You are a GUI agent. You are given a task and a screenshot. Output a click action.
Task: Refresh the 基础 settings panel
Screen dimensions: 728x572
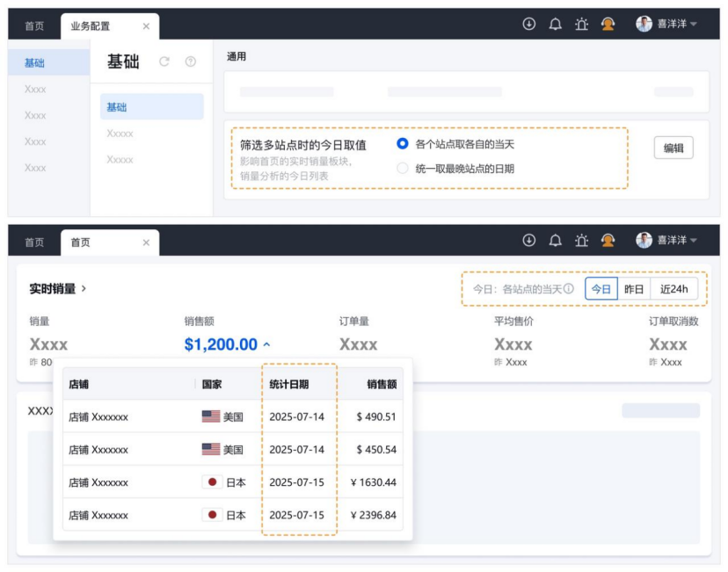164,61
